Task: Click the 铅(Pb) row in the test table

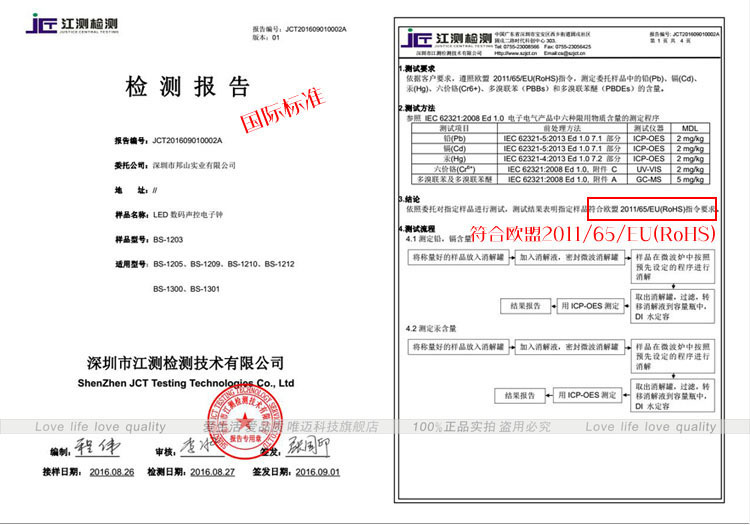Action: 560,139
